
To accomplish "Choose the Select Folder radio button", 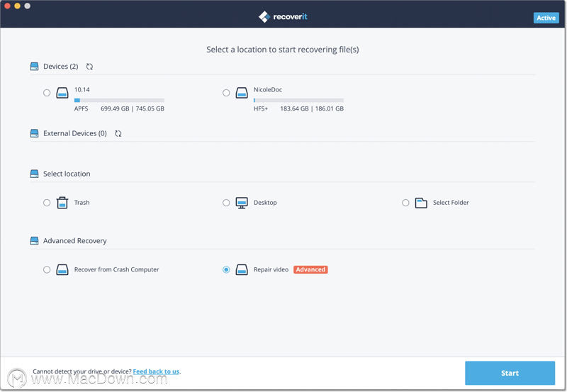I will click(405, 203).
